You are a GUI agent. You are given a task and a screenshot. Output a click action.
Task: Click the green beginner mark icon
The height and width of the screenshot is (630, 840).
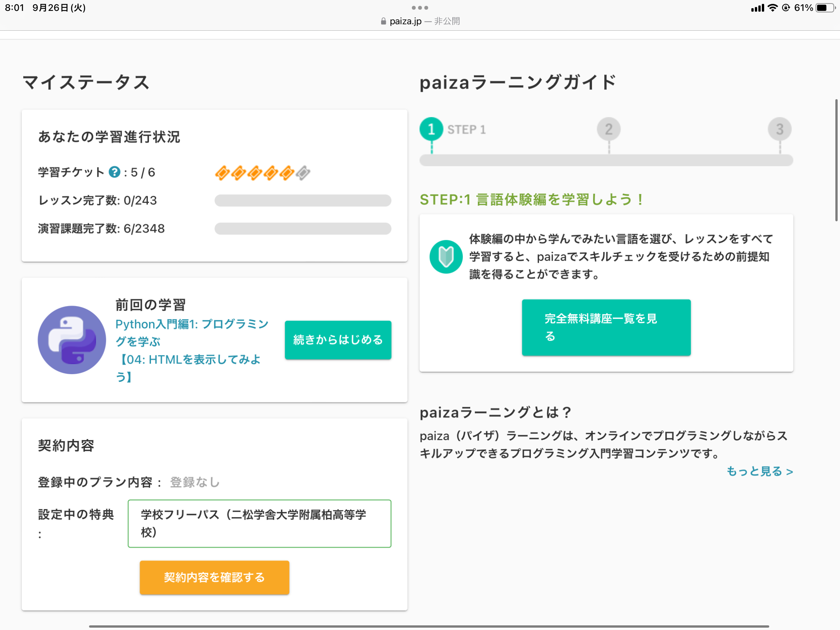pos(446,257)
